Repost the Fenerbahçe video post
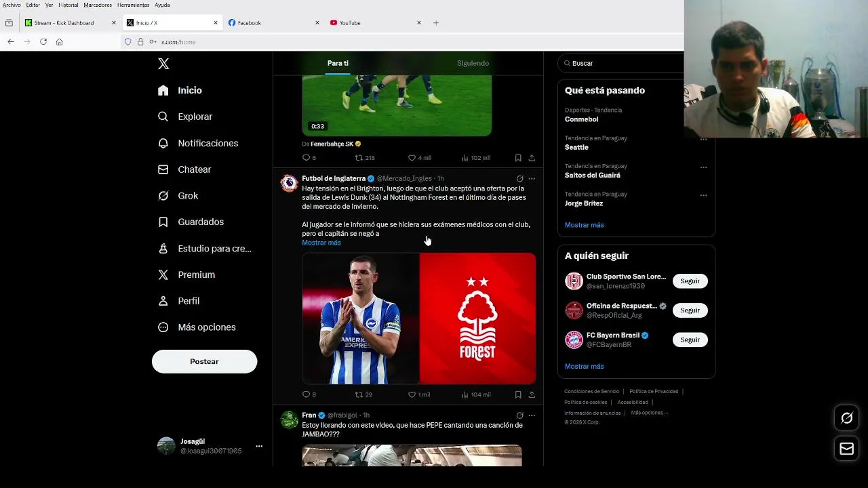The image size is (868, 488). point(365,158)
